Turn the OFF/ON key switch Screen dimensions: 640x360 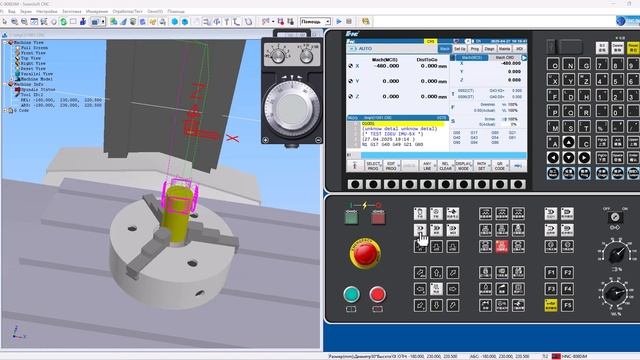pyautogui.click(x=615, y=217)
